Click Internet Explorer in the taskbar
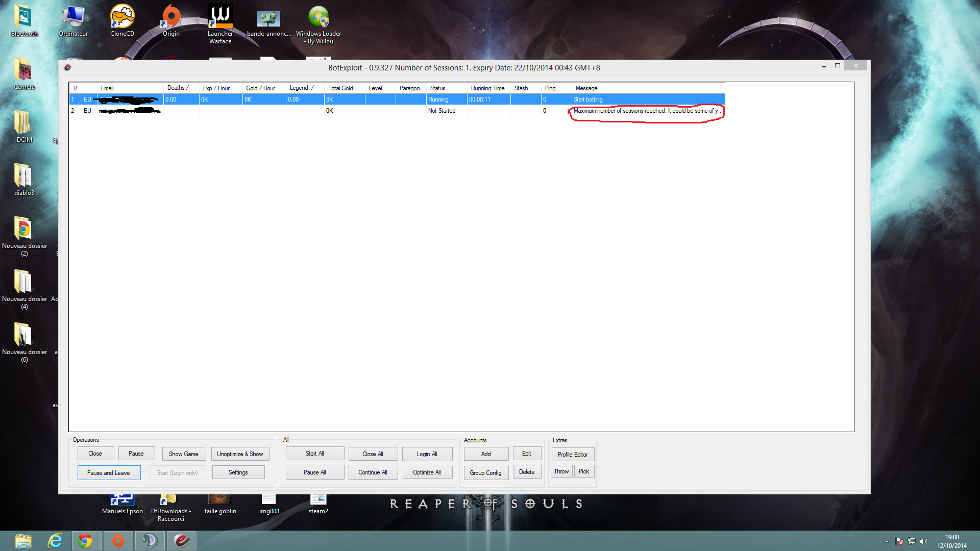The width and height of the screenshot is (980, 551). 55,540
